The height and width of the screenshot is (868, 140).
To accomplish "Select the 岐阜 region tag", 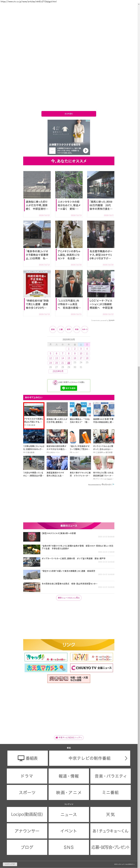I will tap(69, 330).
